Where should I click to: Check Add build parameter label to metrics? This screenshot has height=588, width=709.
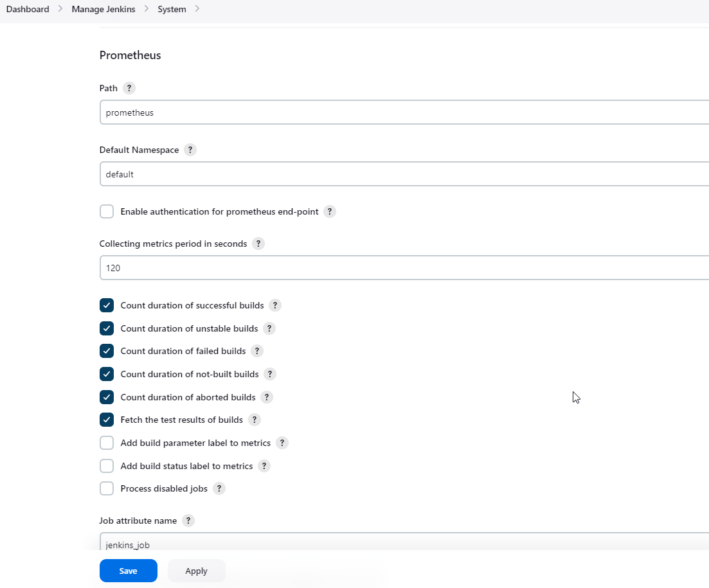(107, 443)
